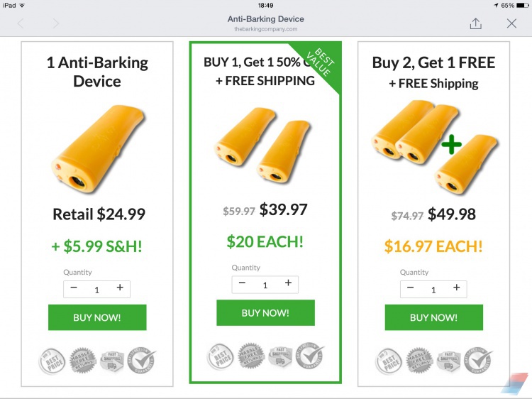Close the in-app browser with X
This screenshot has height=399, width=532.
[511, 23]
